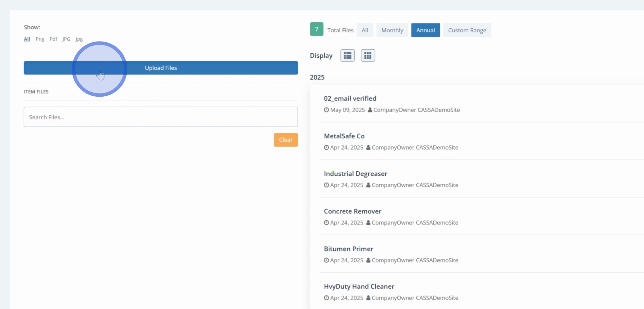The height and width of the screenshot is (309, 644).
Task: Click clock icon beside May 09, 2025
Action: point(326,110)
